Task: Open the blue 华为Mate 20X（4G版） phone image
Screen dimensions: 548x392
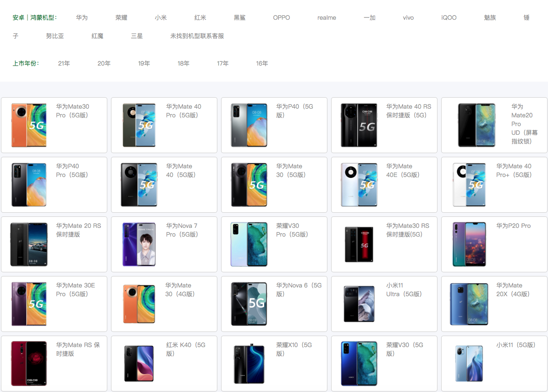Action: 469,304
